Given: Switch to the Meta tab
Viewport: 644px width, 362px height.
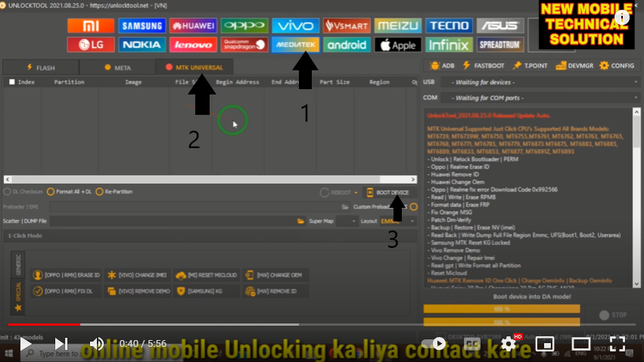Looking at the screenshot, I should [117, 67].
